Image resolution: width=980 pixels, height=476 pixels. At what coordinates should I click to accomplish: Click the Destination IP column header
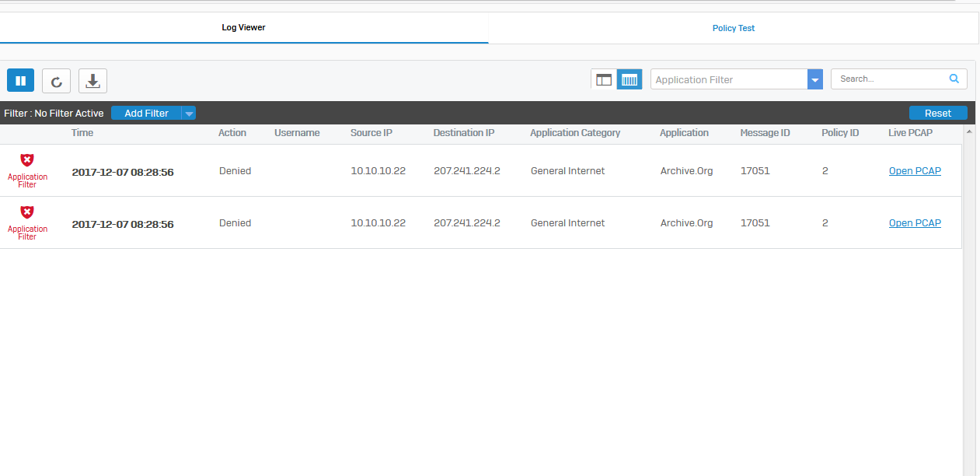point(463,133)
